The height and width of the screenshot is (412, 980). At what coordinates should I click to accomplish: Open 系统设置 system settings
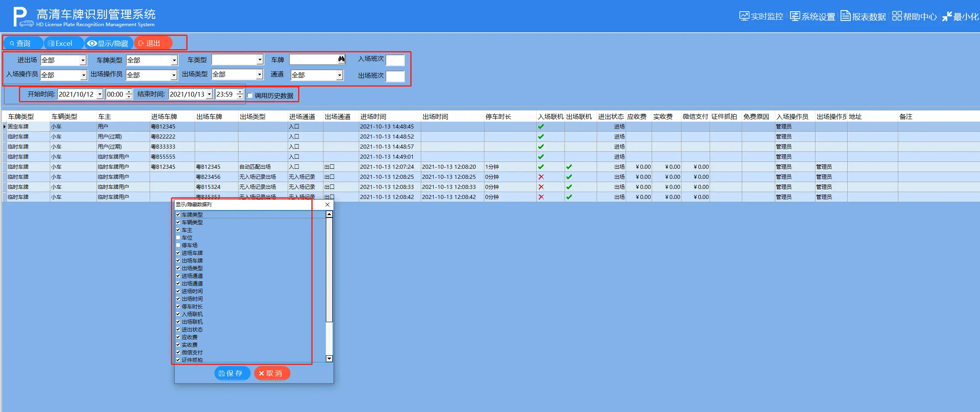813,17
